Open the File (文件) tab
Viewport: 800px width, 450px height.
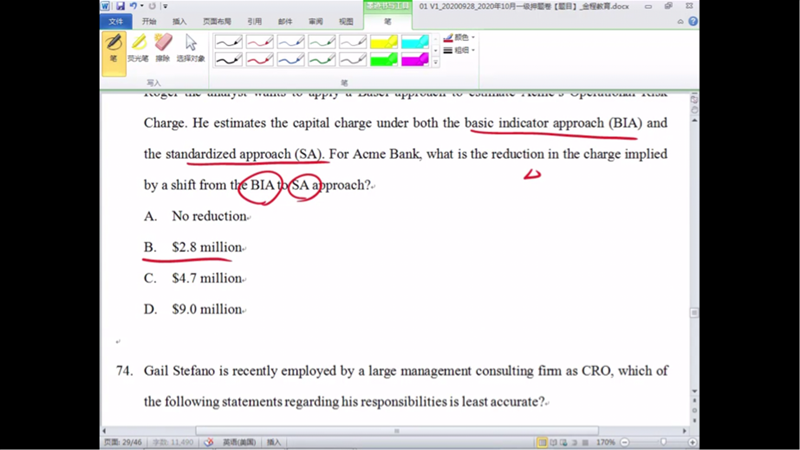[116, 21]
